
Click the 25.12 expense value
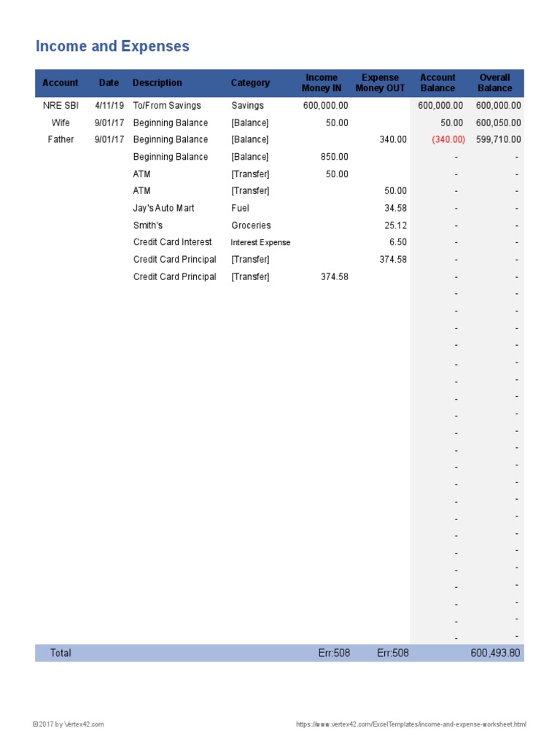pos(396,225)
